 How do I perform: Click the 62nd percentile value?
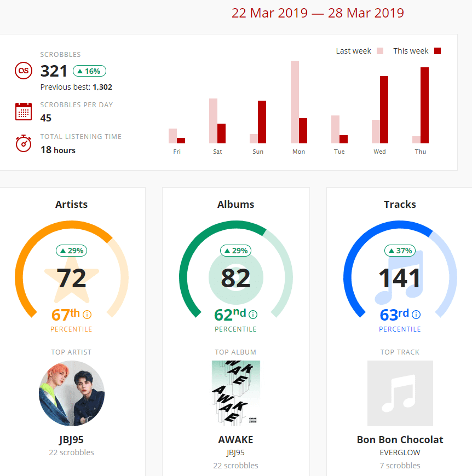[230, 315]
